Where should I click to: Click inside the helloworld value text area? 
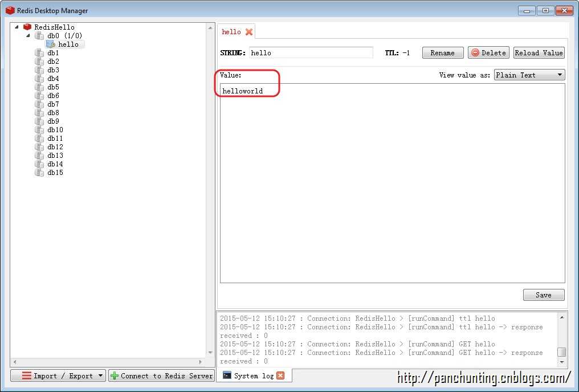[392, 183]
